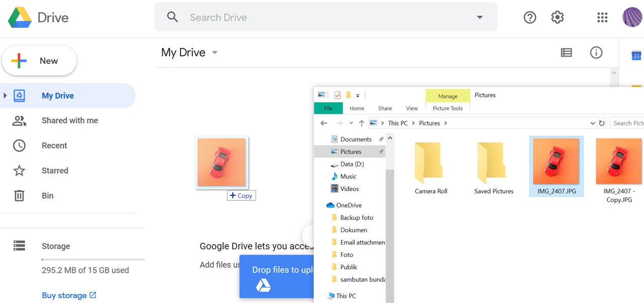
Task: Open the File tab in Explorer
Action: (328, 108)
